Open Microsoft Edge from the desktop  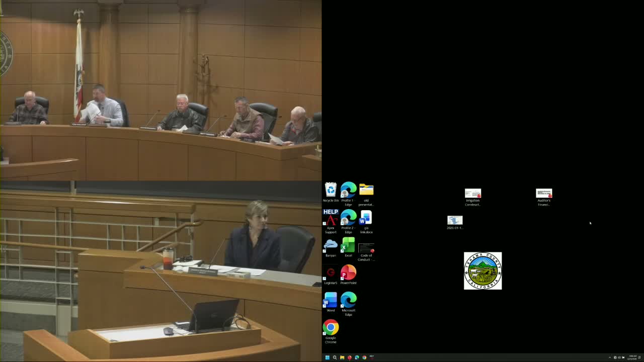348,302
